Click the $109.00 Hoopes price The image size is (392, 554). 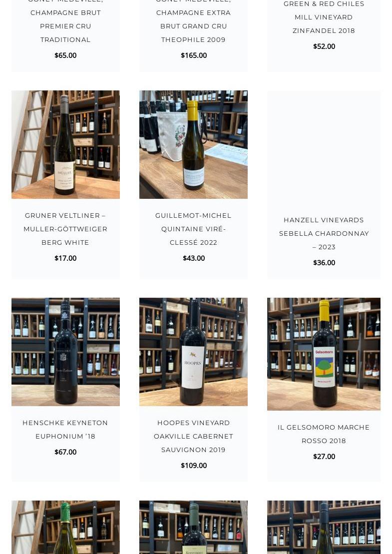[x=194, y=465]
